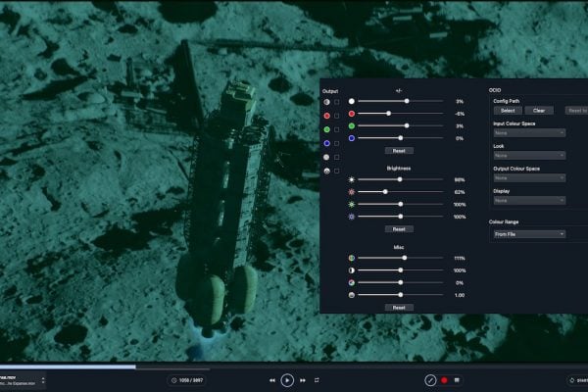
Task: Click the red output channel icon
Action: tap(327, 116)
